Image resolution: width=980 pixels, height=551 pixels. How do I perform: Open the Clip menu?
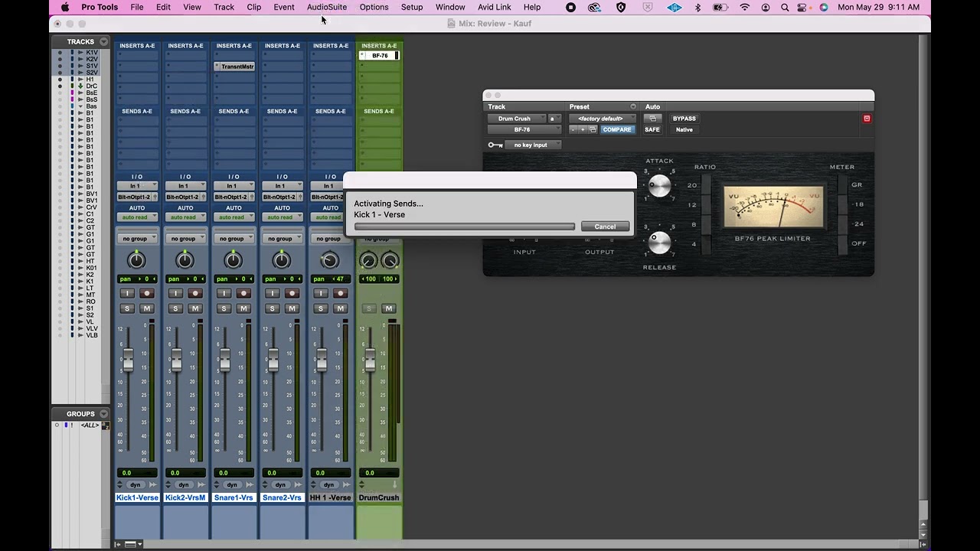pyautogui.click(x=254, y=7)
